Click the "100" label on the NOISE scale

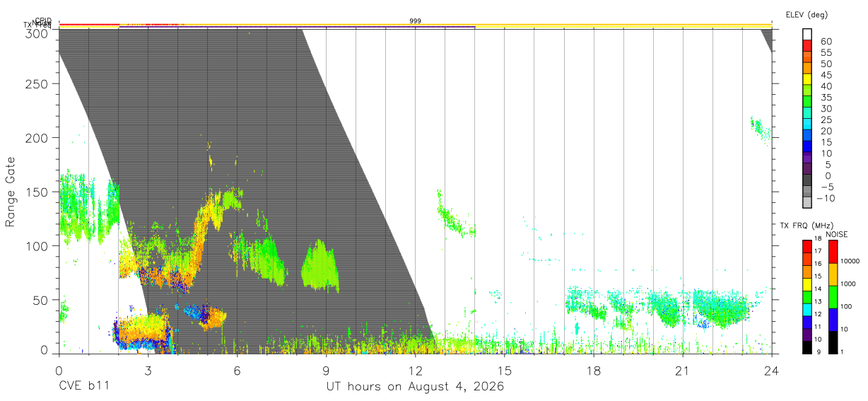[847, 306]
